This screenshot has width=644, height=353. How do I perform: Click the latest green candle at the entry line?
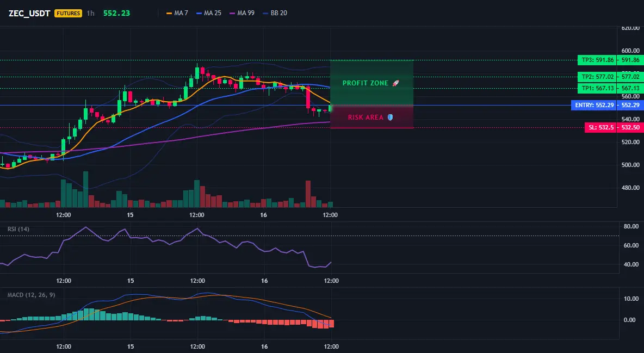[x=330, y=108]
